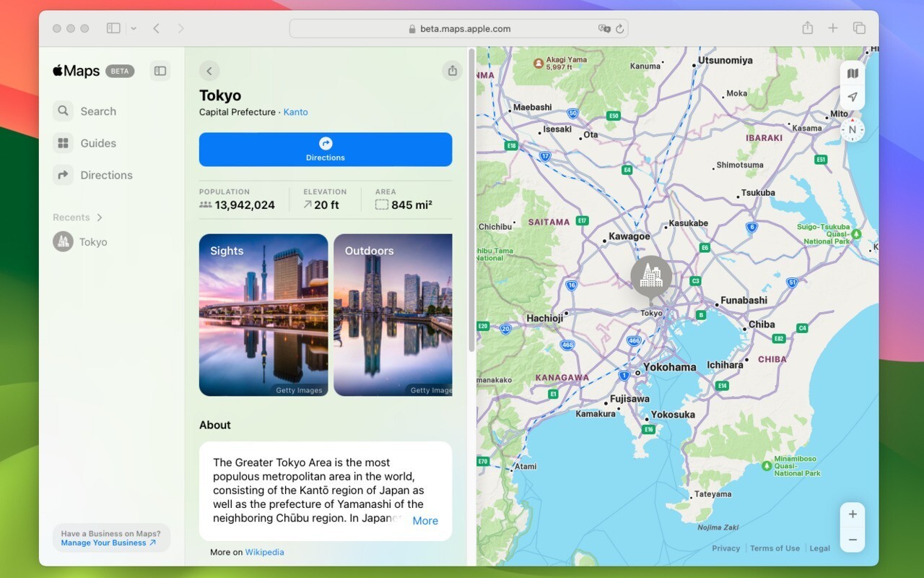Click the Chiba city label
924x578 pixels.
762,324
